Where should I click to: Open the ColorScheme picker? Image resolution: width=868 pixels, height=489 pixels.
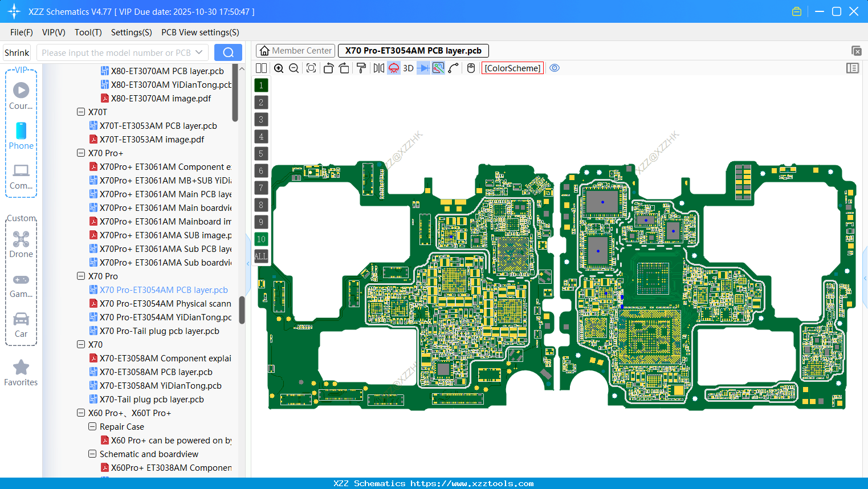pos(512,68)
